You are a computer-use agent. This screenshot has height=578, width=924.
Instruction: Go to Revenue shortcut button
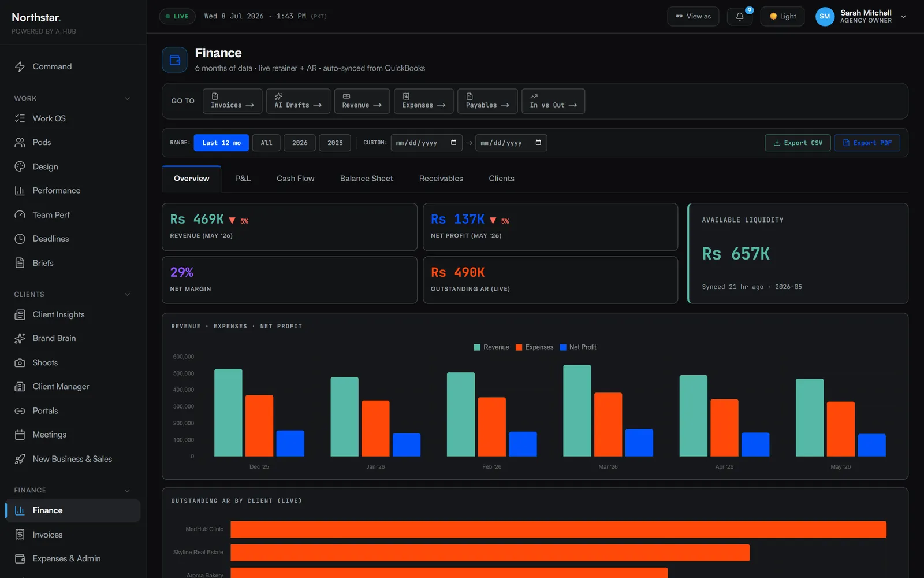pyautogui.click(x=362, y=101)
